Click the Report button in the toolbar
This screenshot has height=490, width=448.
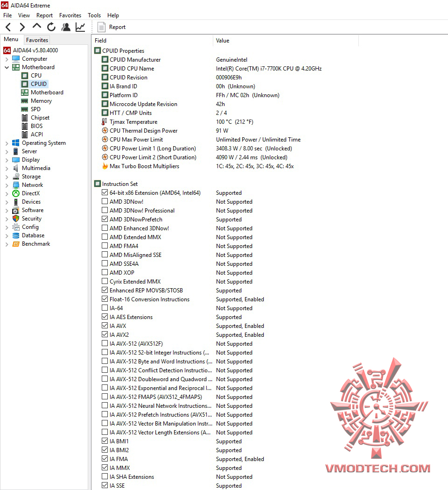(112, 27)
